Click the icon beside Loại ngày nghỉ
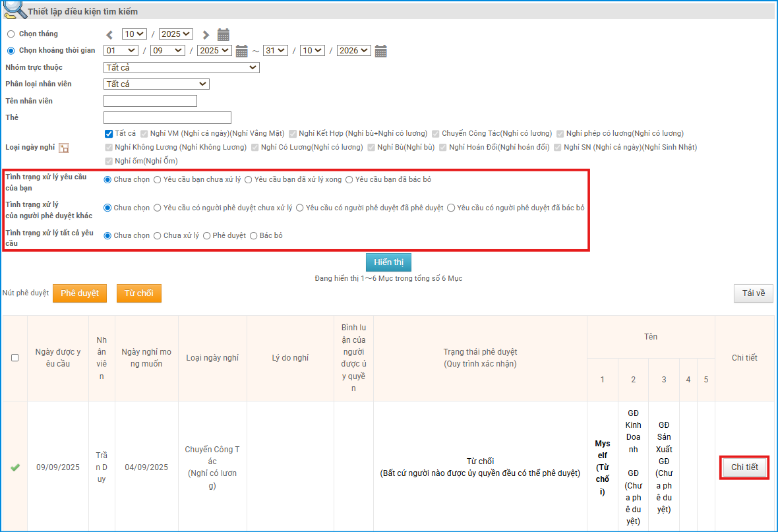The image size is (778, 532). click(x=64, y=148)
